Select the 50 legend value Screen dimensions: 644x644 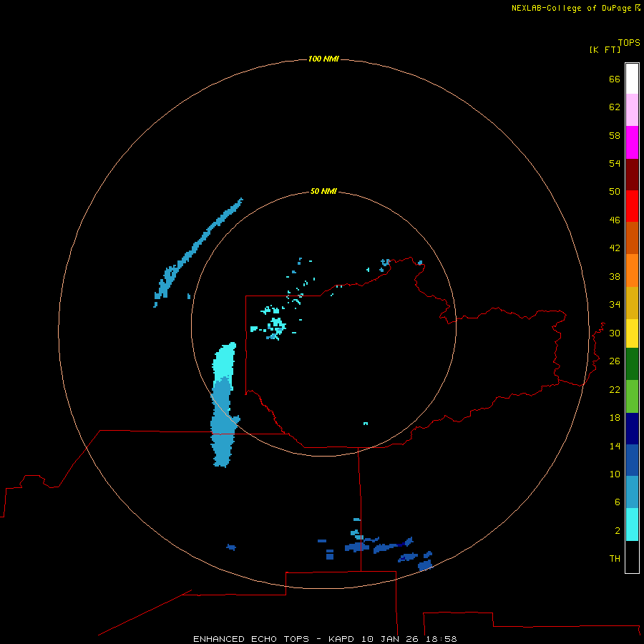615,192
